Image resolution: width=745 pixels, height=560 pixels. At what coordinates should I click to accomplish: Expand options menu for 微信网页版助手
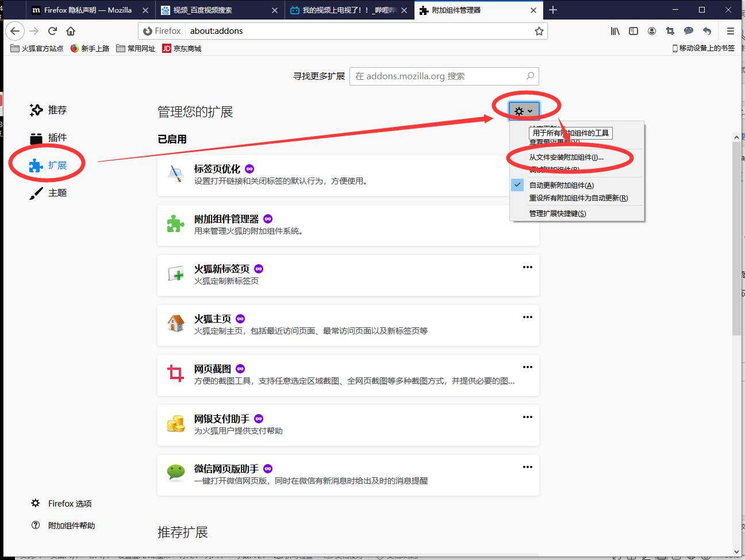527,466
